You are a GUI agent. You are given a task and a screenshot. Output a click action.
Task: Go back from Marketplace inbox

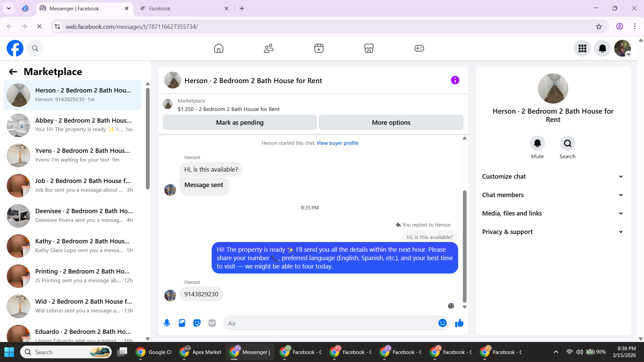[x=13, y=72]
